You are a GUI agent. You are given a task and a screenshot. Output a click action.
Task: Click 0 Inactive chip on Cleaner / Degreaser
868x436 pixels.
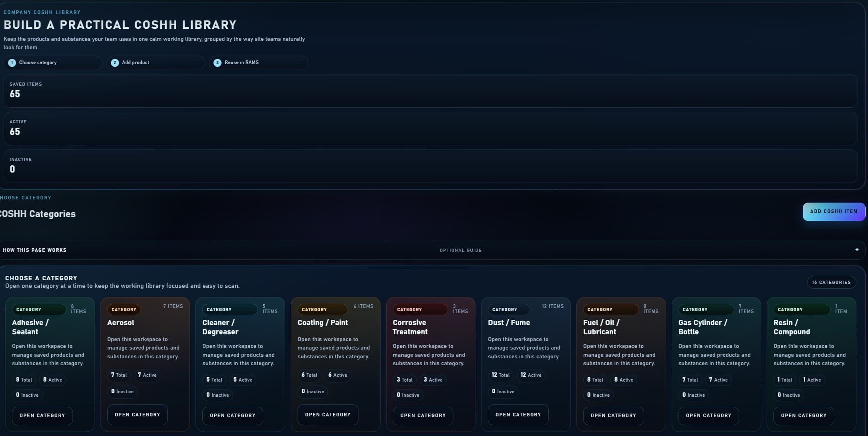[218, 395]
